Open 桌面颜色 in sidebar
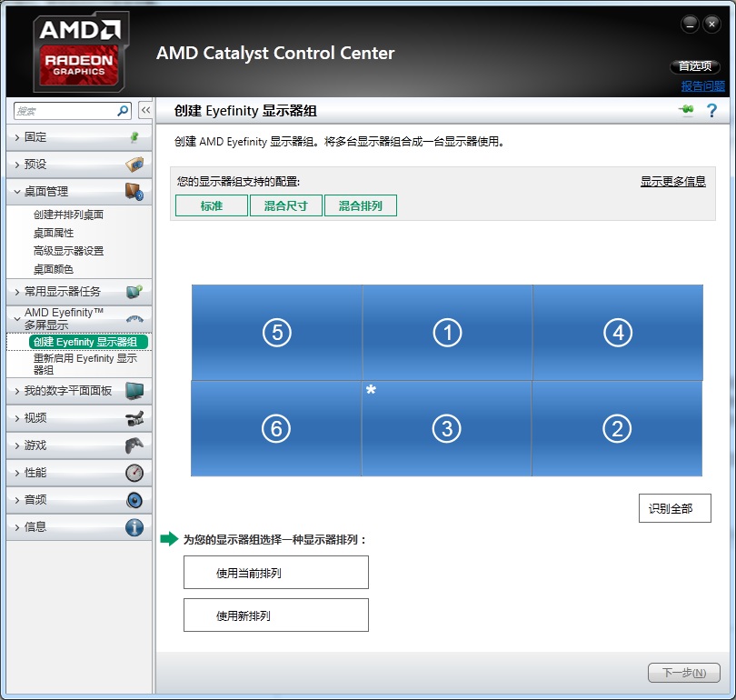 click(54, 269)
